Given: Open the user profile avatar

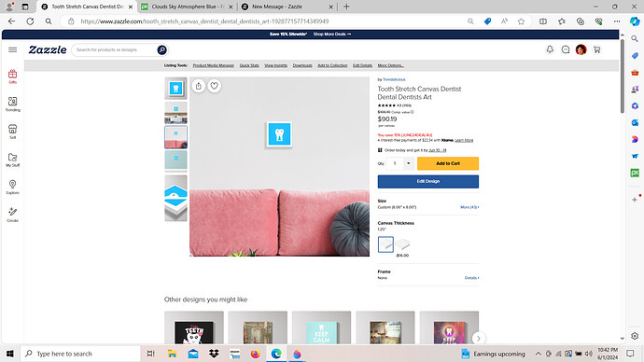Looking at the screenshot, I should (x=581, y=49).
